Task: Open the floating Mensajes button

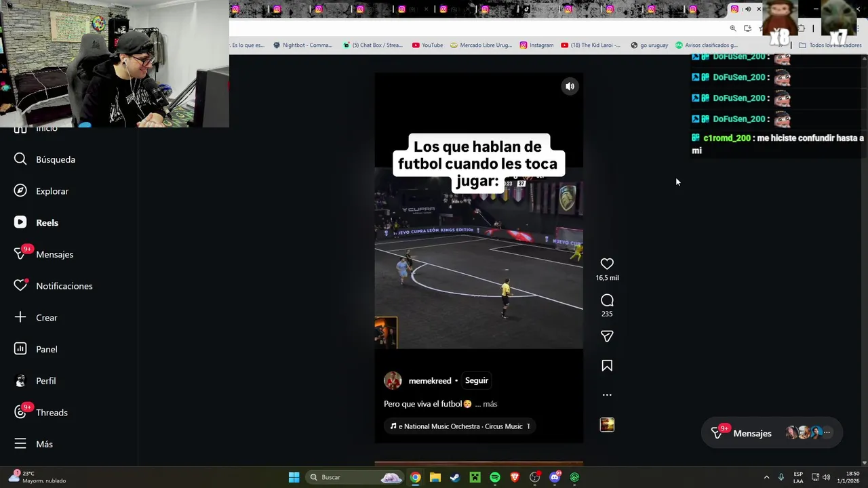Action: 772,433
